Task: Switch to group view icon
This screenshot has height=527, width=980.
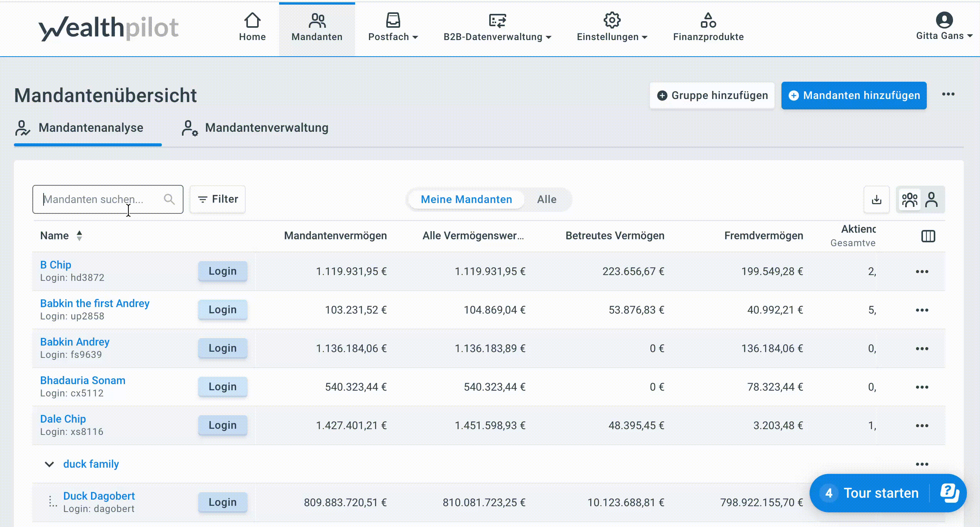Action: click(909, 200)
